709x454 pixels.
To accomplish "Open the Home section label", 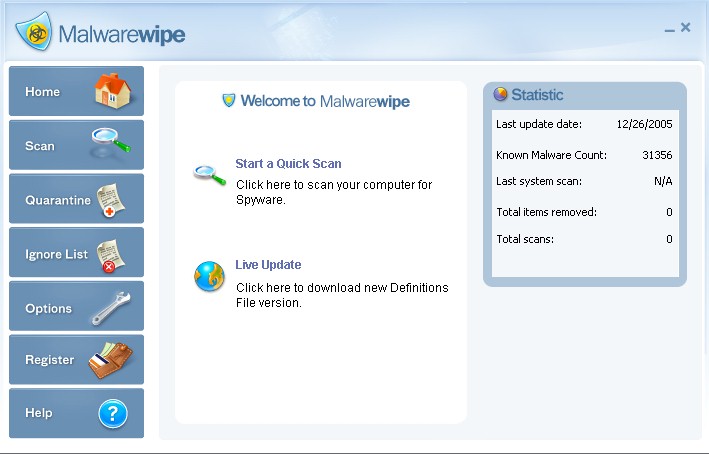I will (43, 92).
